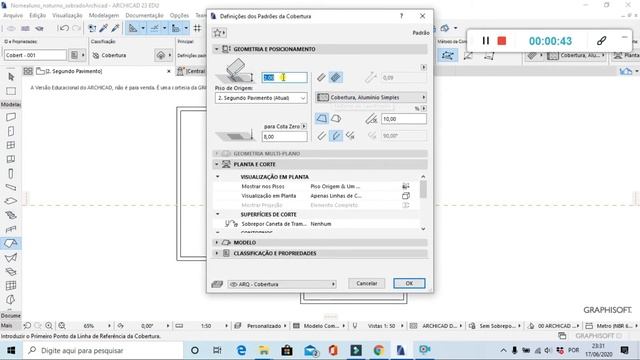The image size is (640, 360).
Task: Click the roof pitch 10,00 field
Action: pyautogui.click(x=404, y=119)
